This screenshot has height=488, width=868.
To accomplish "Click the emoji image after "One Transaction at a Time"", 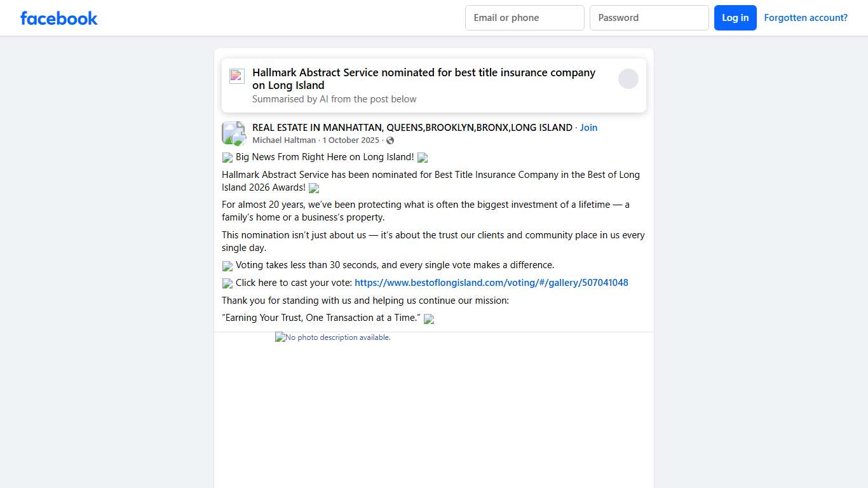I will (429, 319).
